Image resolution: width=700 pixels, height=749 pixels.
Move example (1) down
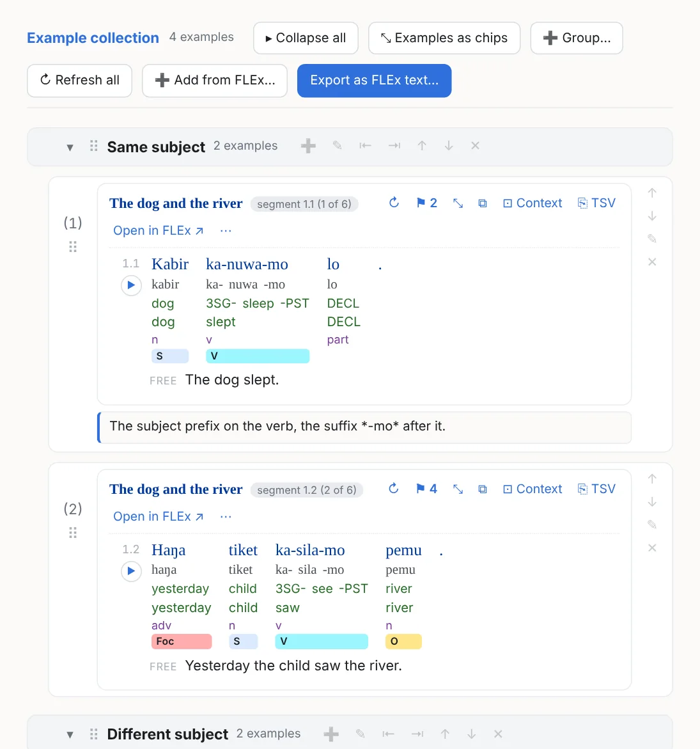point(652,216)
